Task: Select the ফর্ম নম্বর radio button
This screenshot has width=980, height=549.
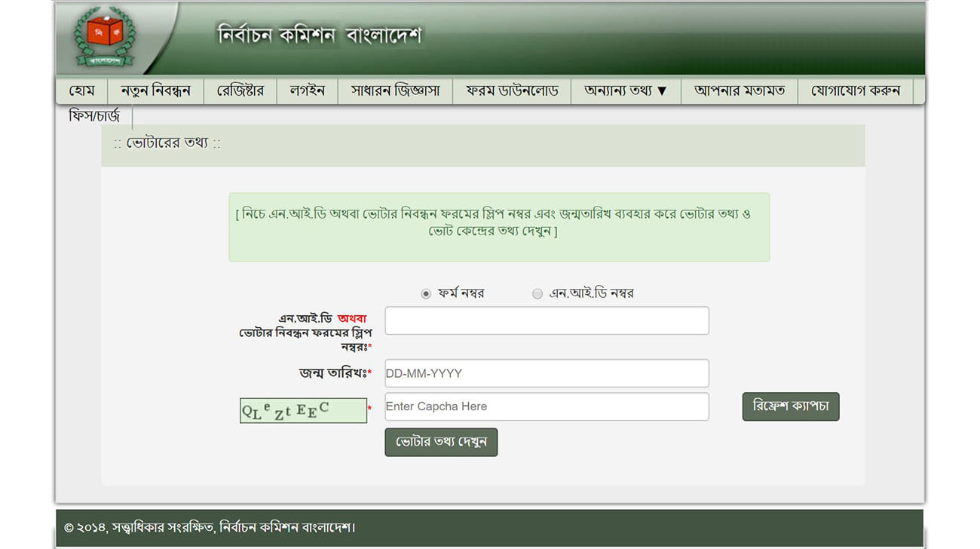Action: pyautogui.click(x=426, y=294)
